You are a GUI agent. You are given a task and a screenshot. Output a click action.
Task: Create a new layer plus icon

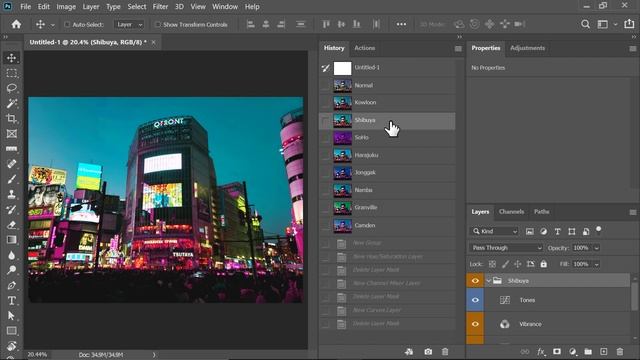(604, 352)
